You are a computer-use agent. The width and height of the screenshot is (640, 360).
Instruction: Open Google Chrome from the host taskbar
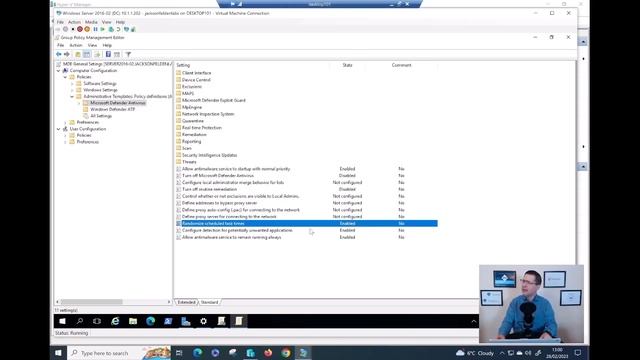point(286,353)
